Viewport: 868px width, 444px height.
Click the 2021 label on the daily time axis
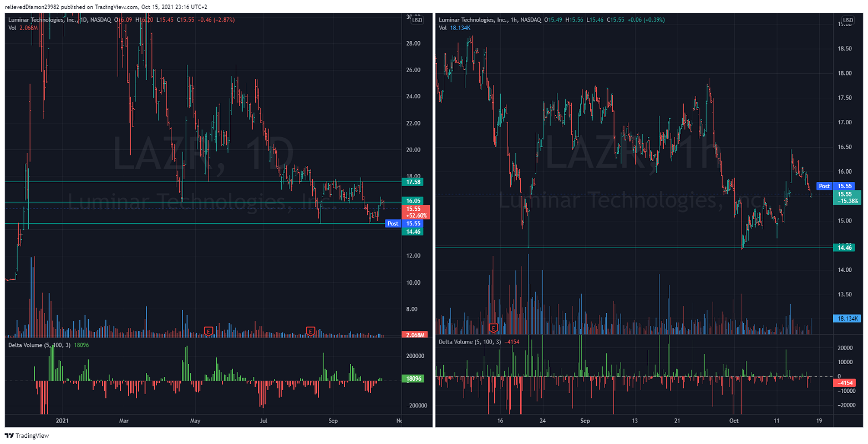click(63, 421)
